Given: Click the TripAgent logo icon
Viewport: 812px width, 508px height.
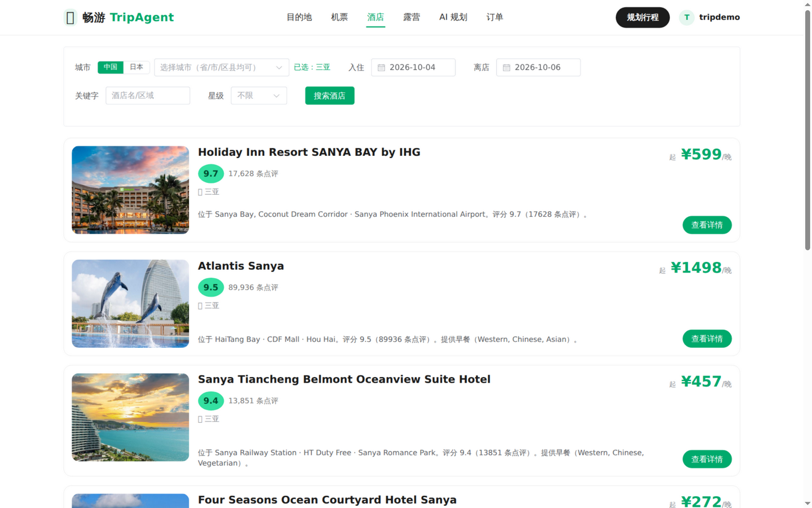Looking at the screenshot, I should [x=70, y=17].
